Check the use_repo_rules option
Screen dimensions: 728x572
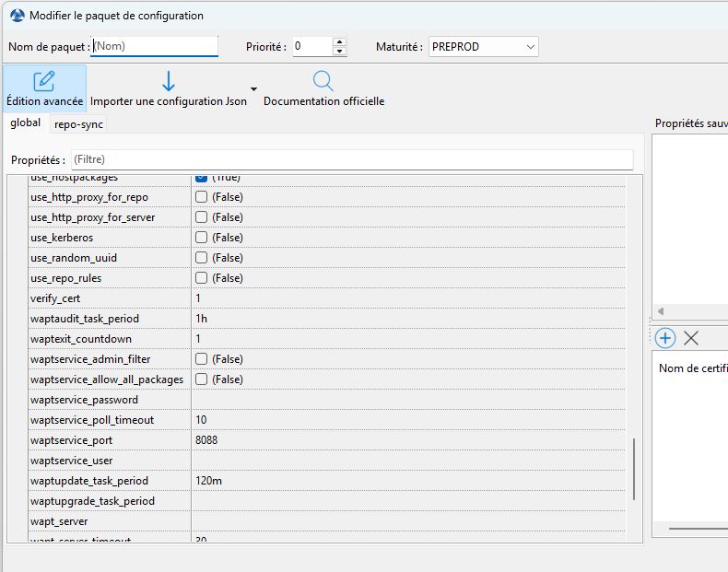(201, 278)
